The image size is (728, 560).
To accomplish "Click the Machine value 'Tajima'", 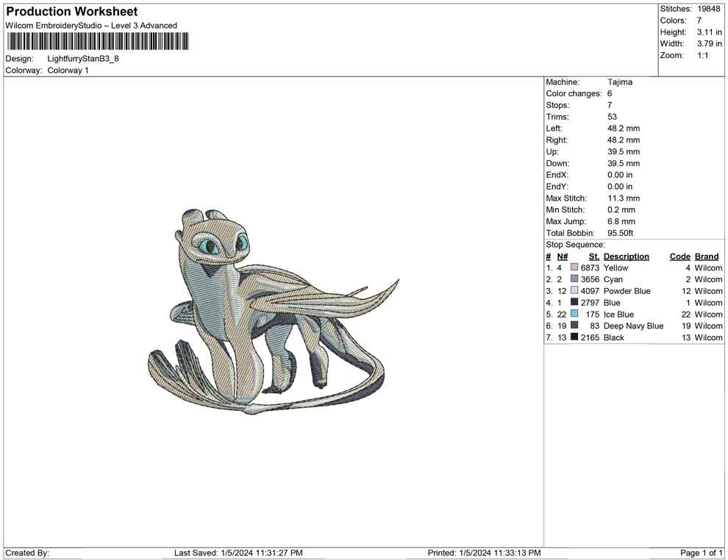I will 620,82.
